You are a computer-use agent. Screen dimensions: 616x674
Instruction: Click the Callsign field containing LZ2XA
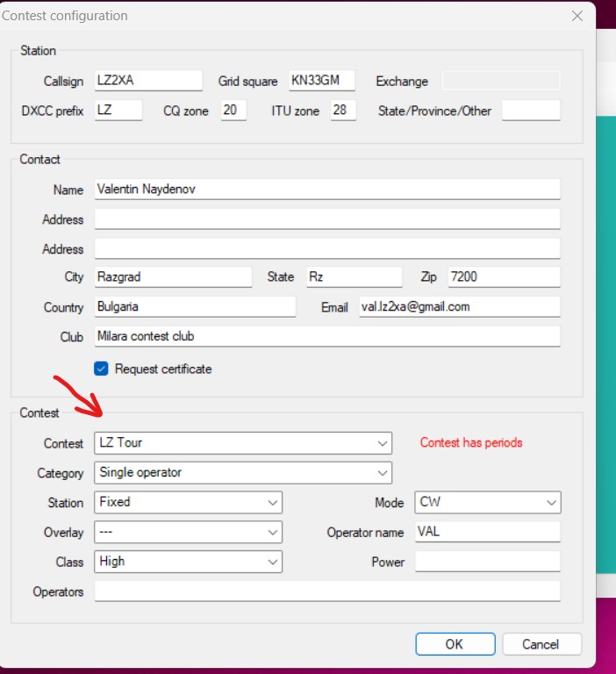pyautogui.click(x=148, y=81)
